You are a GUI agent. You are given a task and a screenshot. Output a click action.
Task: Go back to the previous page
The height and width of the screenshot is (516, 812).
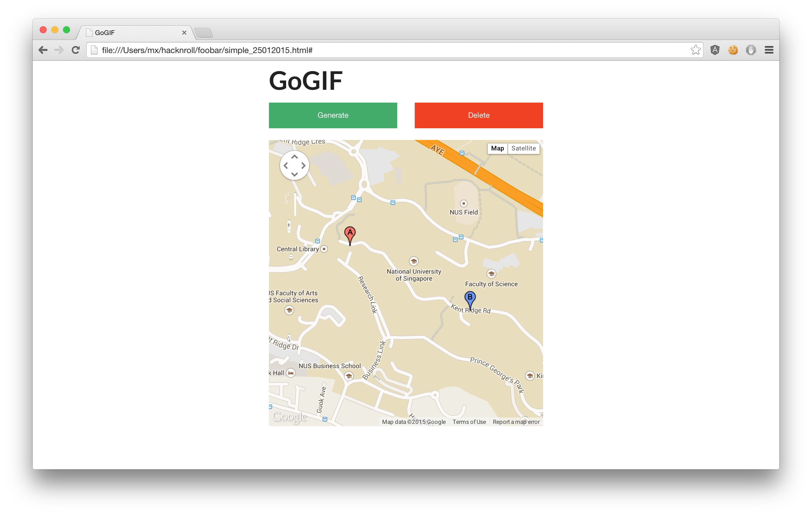click(43, 50)
